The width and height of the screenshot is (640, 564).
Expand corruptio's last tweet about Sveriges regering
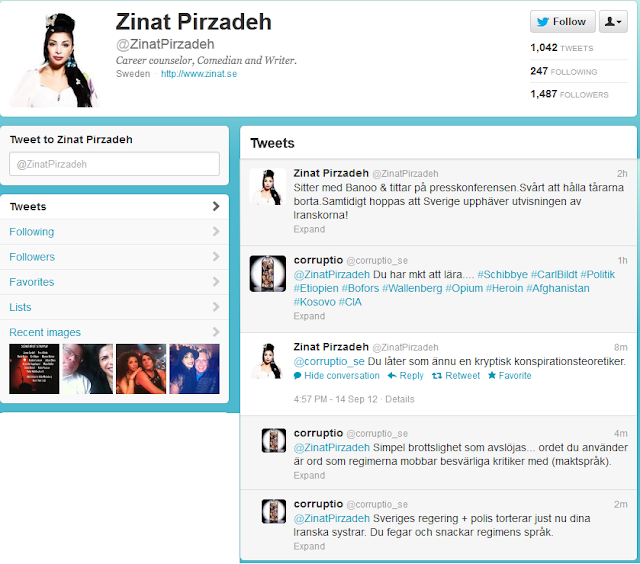click(309, 546)
